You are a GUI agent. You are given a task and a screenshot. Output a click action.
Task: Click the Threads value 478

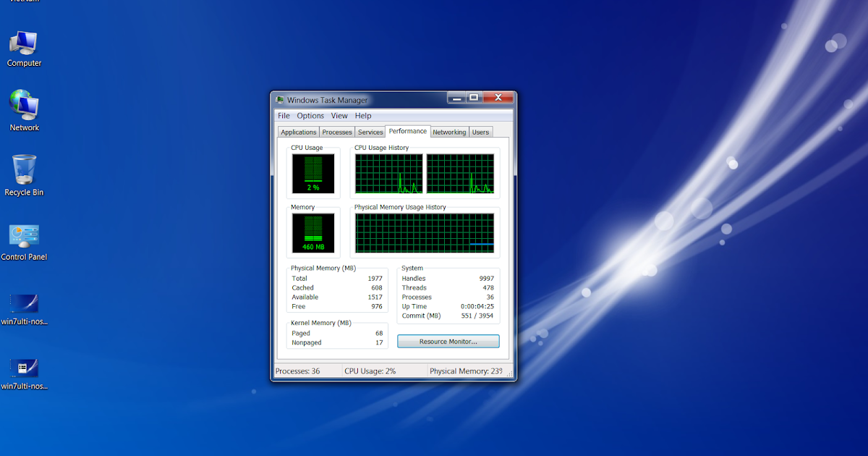click(x=488, y=288)
